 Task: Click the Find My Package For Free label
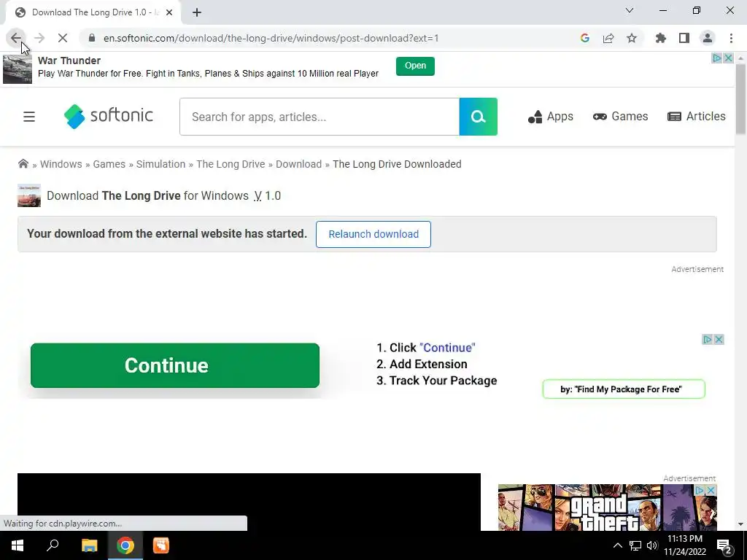[624, 389]
